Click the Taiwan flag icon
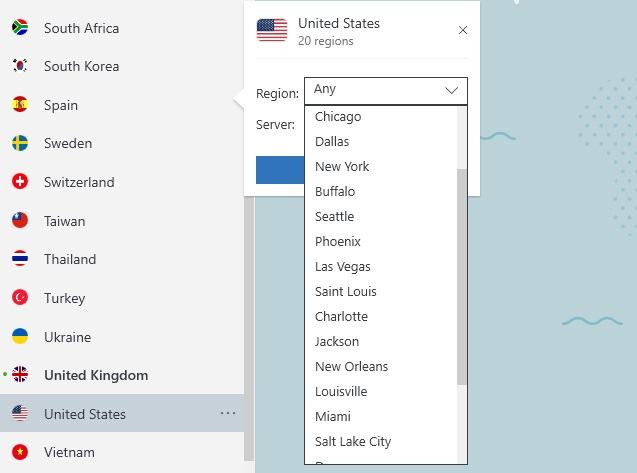Screen dimensions: 637x473 [20, 220]
